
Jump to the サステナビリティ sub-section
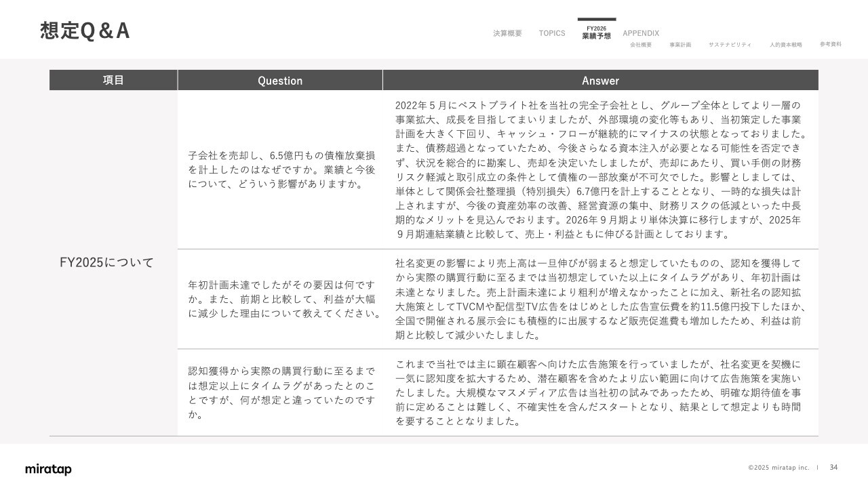tap(730, 45)
